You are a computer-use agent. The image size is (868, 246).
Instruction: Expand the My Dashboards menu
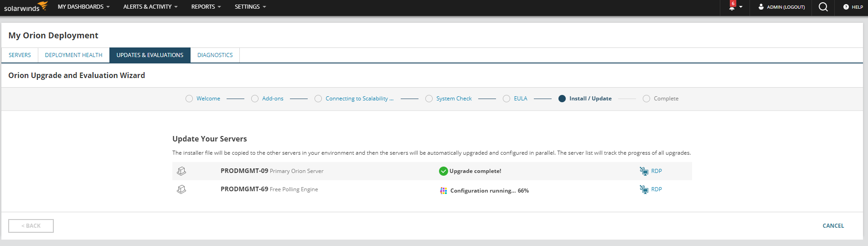[x=83, y=7]
